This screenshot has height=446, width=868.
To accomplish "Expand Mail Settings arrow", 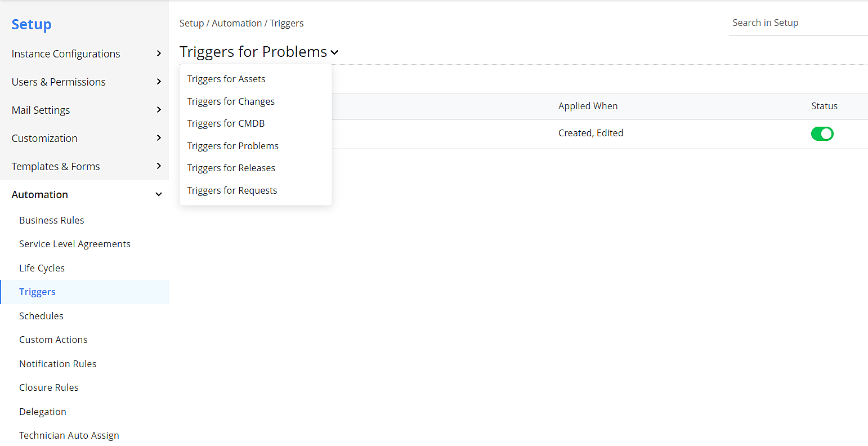I will (x=159, y=110).
